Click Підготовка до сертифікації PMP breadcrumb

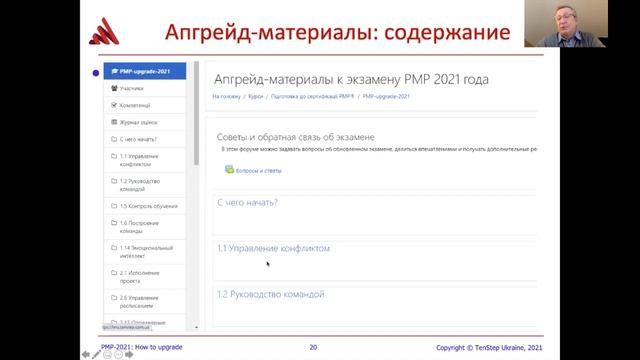pos(312,96)
